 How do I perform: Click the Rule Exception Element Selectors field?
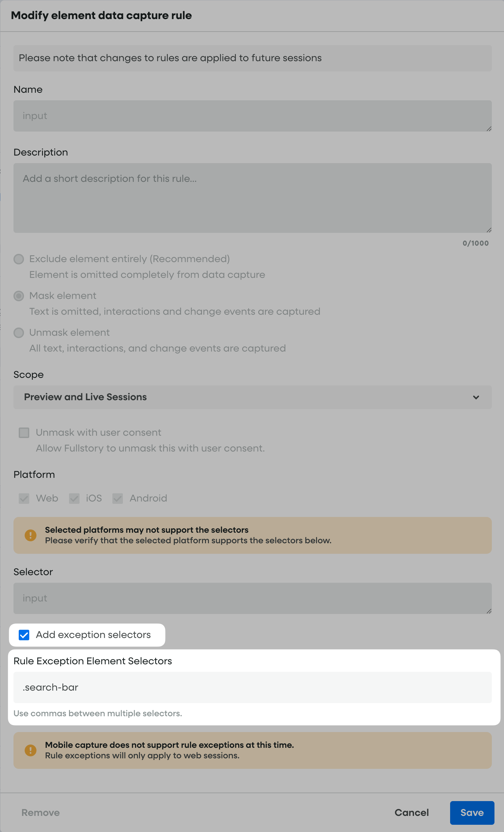click(252, 687)
